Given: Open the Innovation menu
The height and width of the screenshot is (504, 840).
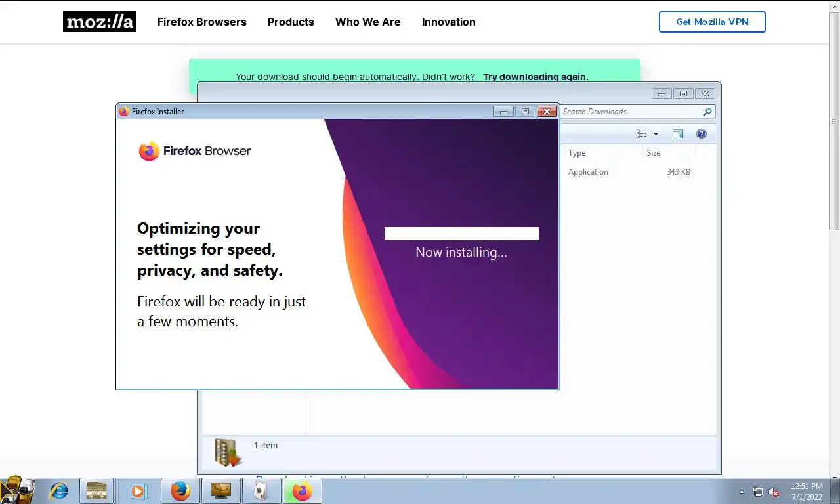Looking at the screenshot, I should 449,22.
